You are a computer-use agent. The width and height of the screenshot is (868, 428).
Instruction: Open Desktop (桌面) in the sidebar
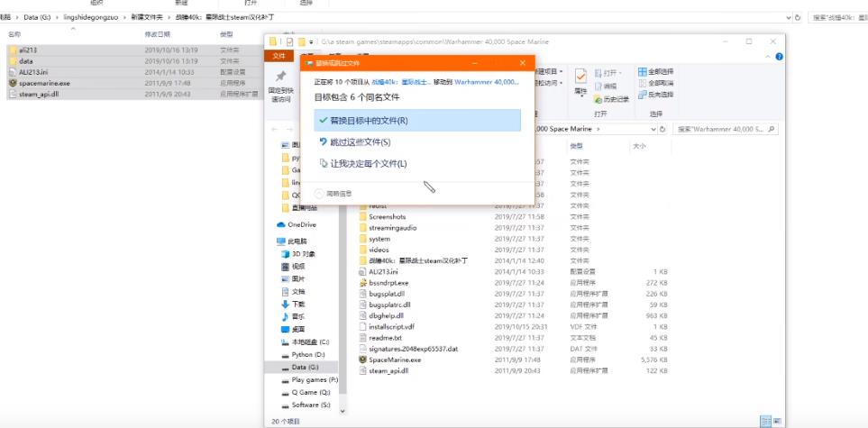[294, 330]
